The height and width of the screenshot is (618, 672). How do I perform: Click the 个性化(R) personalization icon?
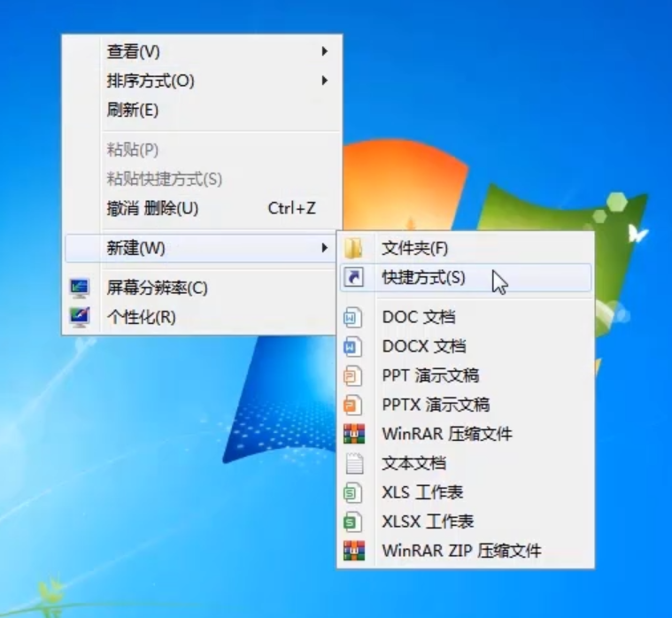pos(80,317)
